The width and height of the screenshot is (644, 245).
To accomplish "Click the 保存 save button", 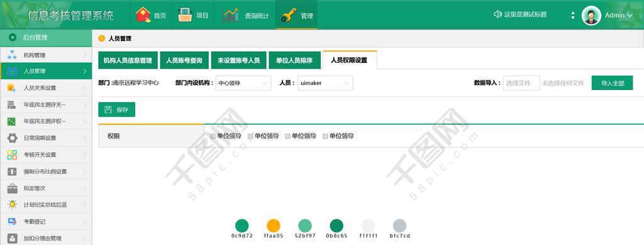I will [116, 110].
